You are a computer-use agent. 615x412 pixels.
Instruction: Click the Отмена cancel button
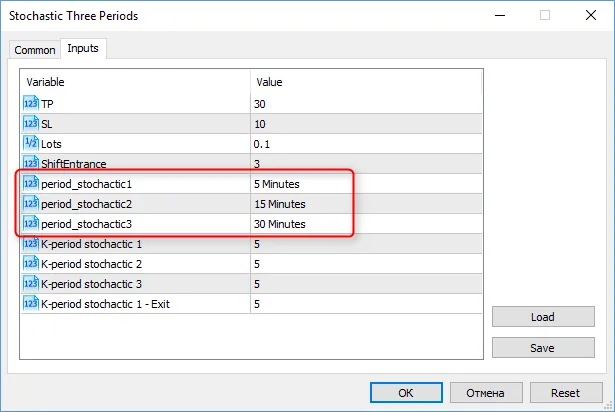tap(485, 393)
